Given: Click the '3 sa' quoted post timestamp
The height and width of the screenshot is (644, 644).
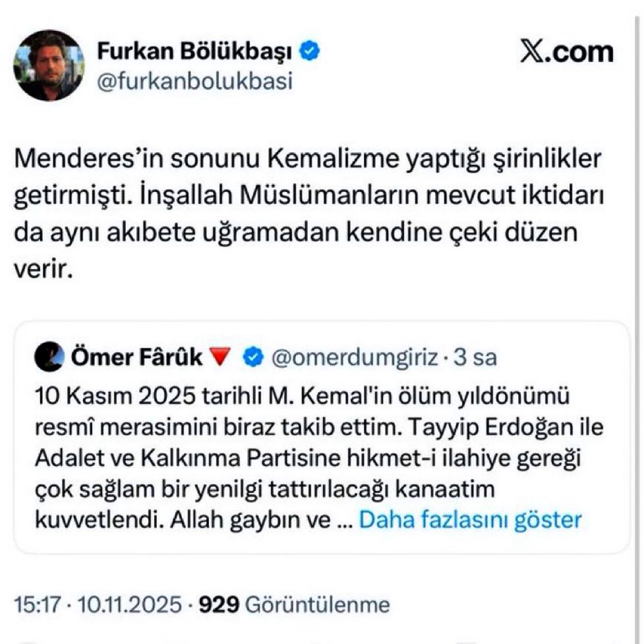Looking at the screenshot, I should pos(475,357).
